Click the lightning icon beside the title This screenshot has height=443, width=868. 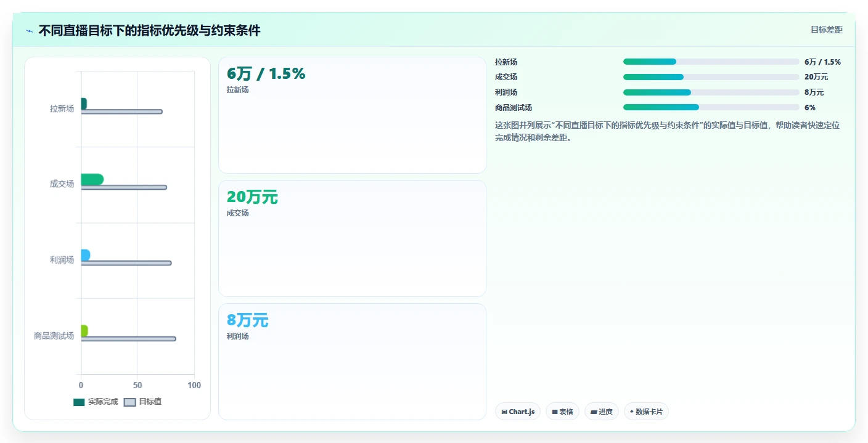pyautogui.click(x=29, y=31)
